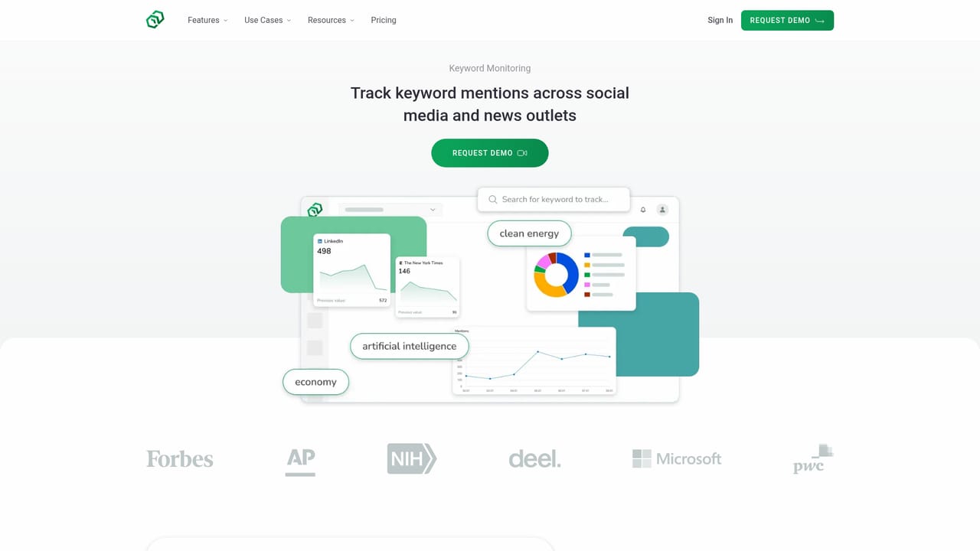Click the Sign In link
Viewport: 980px width, 551px height.
[720, 20]
